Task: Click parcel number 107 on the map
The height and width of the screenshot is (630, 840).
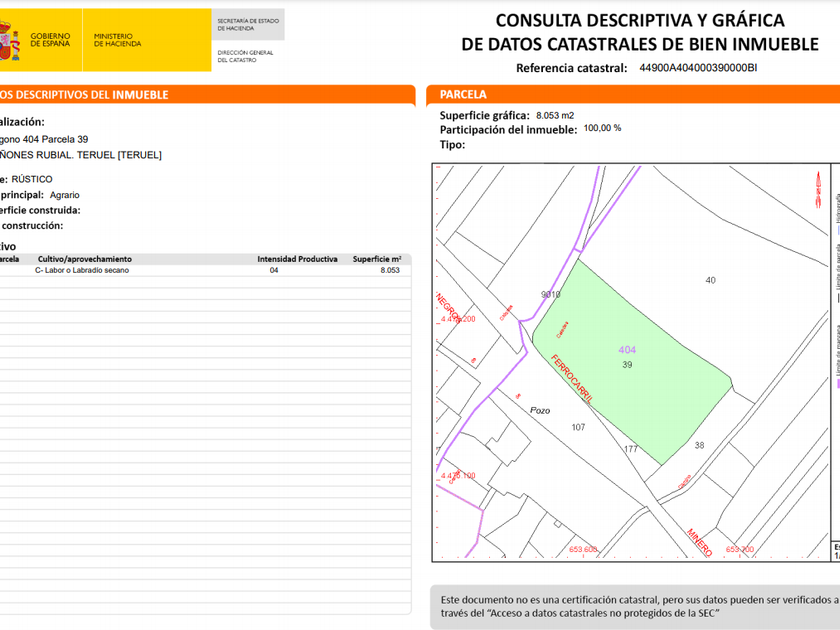Action: click(578, 427)
